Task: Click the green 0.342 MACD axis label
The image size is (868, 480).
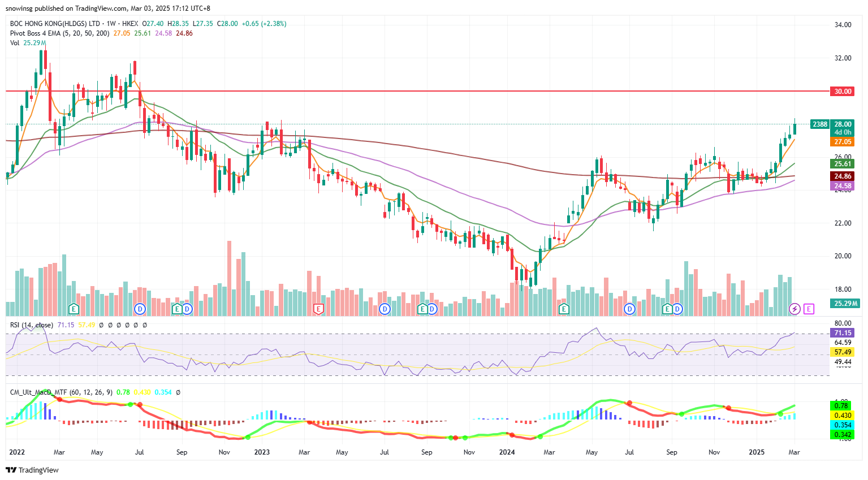Action: 841,434
